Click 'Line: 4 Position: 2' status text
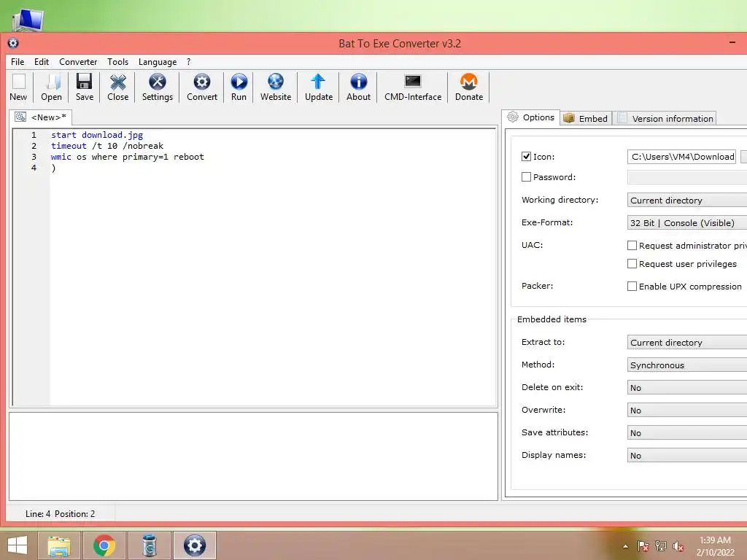Screen dimensions: 747x560 pos(60,514)
